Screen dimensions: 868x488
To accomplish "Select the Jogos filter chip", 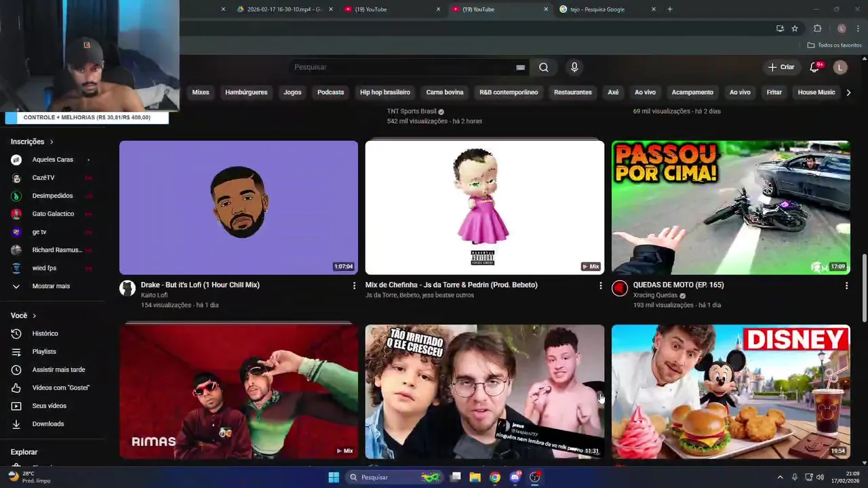I will point(292,92).
